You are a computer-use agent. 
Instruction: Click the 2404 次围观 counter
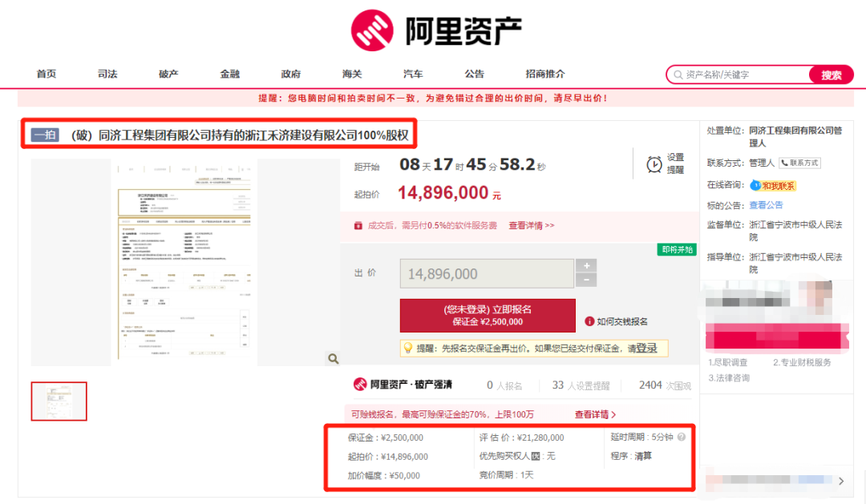click(x=665, y=385)
